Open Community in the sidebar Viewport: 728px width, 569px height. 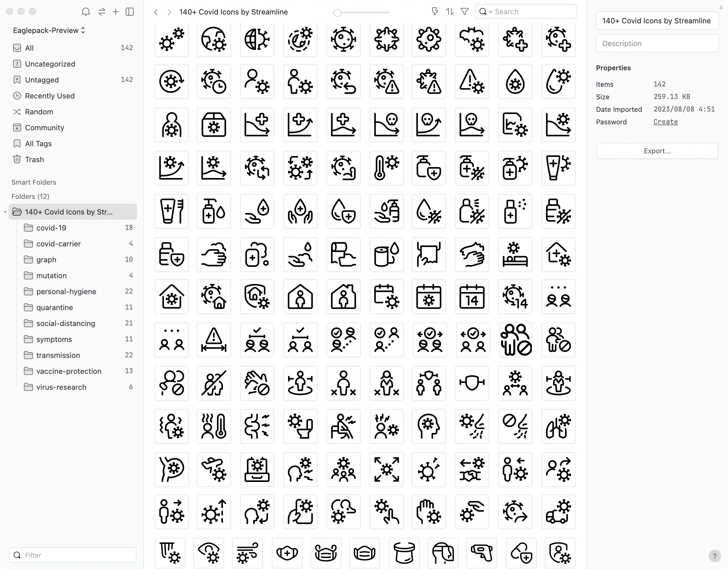tap(73, 128)
